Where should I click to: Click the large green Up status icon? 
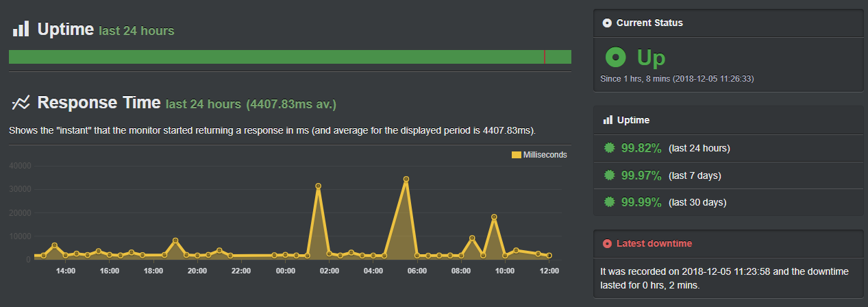tap(617, 58)
